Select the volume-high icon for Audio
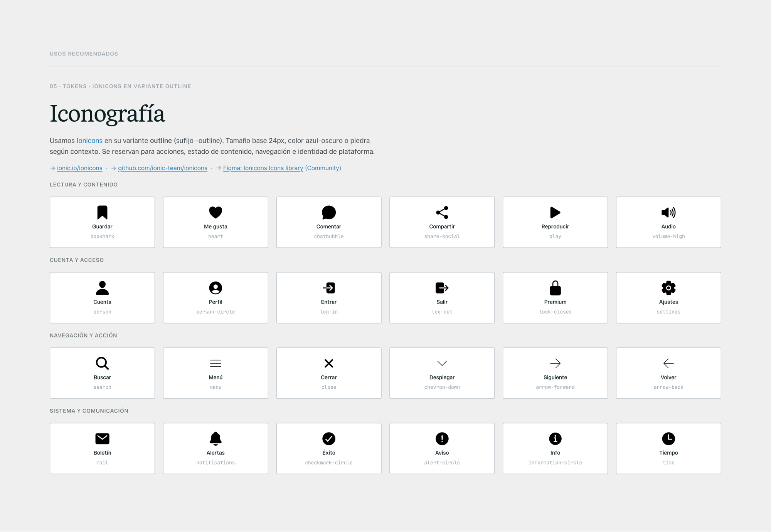Image resolution: width=771 pixels, height=532 pixels. pyautogui.click(x=668, y=212)
